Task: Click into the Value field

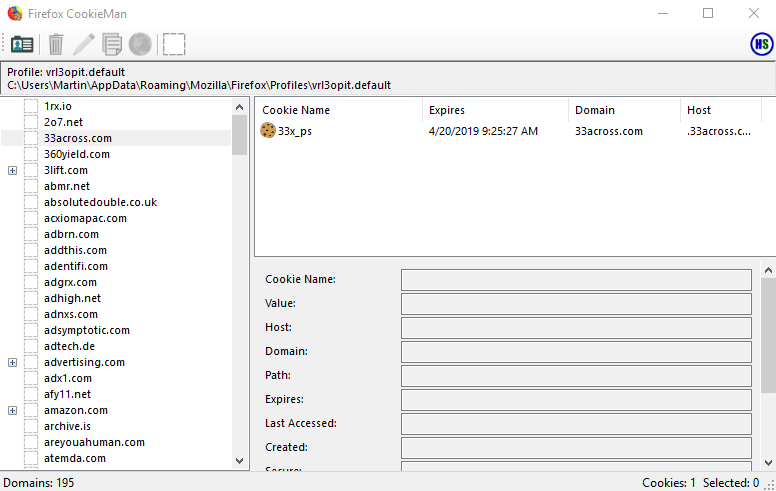Action: (x=576, y=304)
